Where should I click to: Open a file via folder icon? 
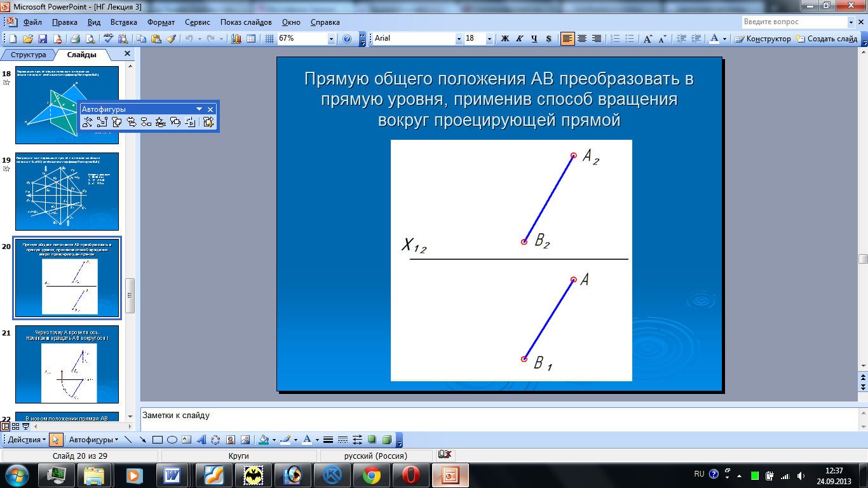pyautogui.click(x=28, y=39)
